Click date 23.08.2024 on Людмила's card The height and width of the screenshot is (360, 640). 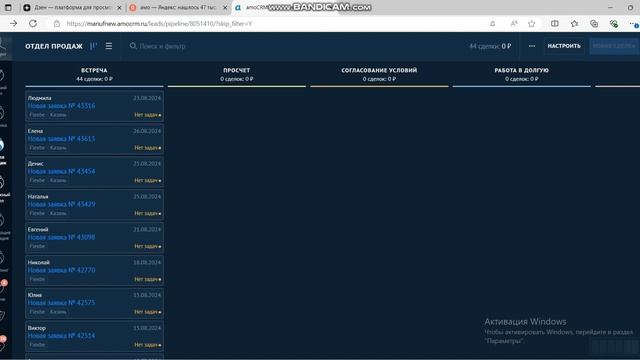147,98
